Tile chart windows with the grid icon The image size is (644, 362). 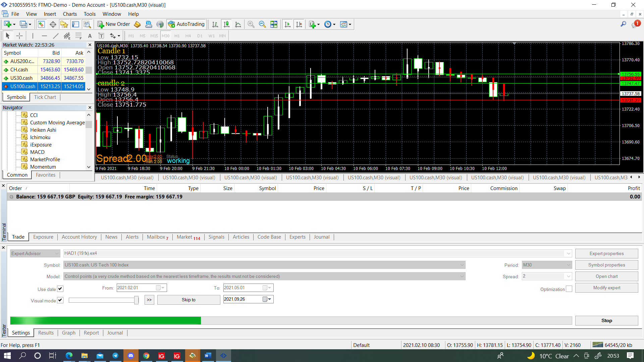(274, 24)
